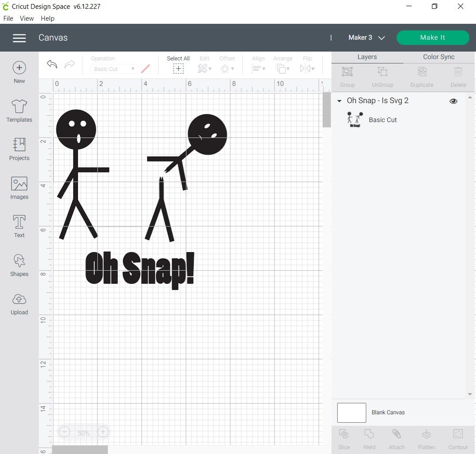Select the Contour tool
Image resolution: width=476 pixels, height=454 pixels.
pos(458,438)
